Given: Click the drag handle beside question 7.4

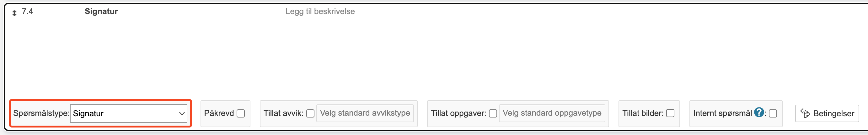Looking at the screenshot, I should click(x=14, y=13).
